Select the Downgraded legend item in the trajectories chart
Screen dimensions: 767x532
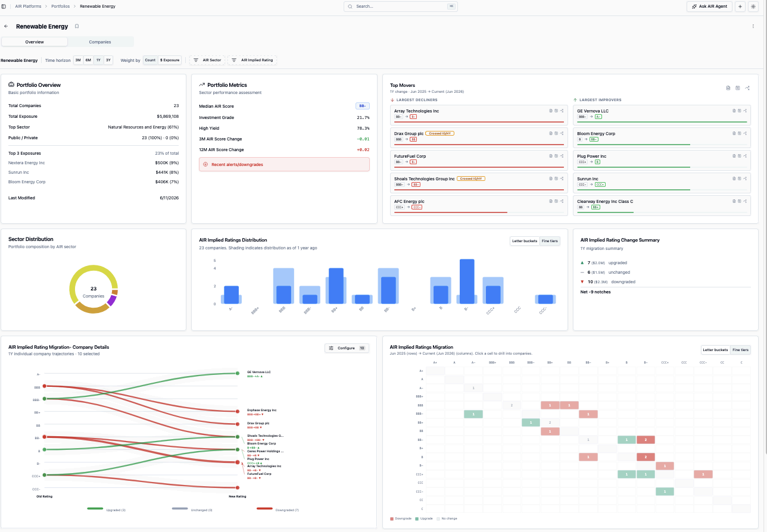click(x=278, y=510)
